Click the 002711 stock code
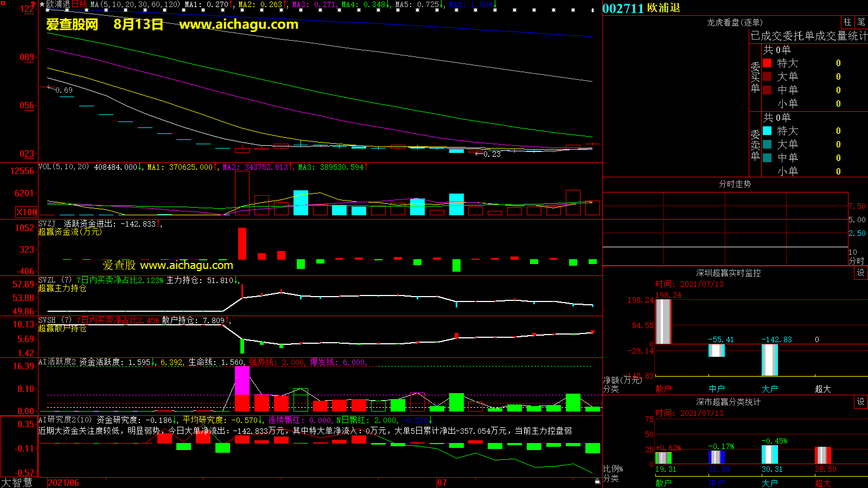The image size is (868, 488). (x=623, y=8)
